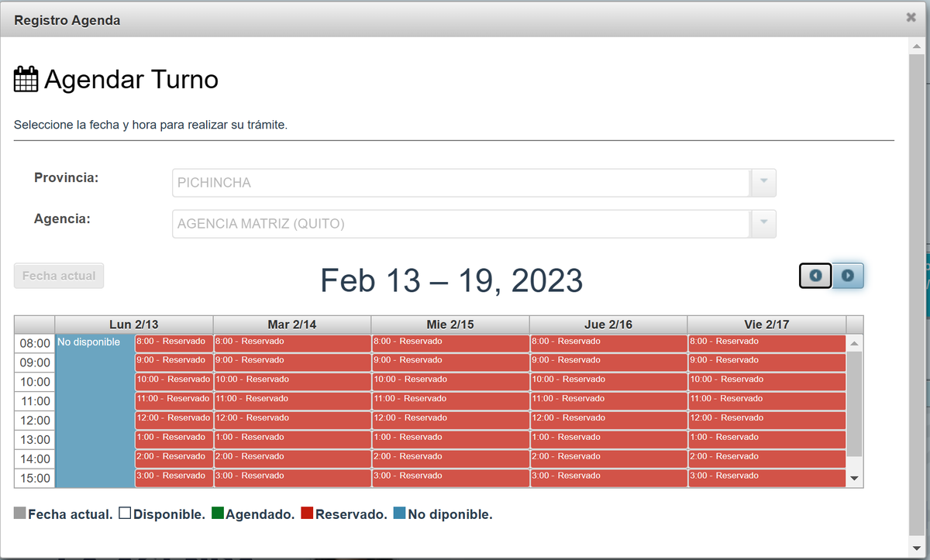Click the 10:00 time row label
This screenshot has height=560, width=930.
35,382
